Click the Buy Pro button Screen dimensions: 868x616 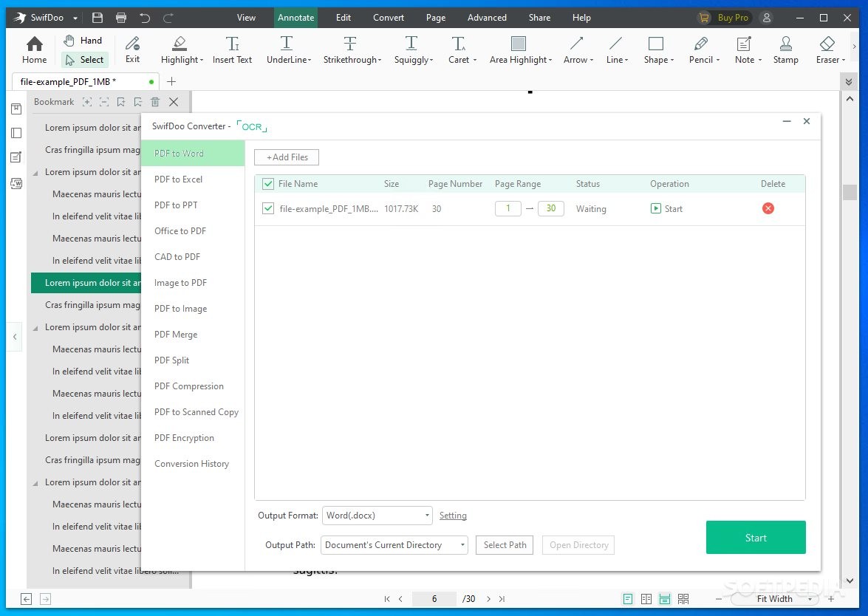click(x=724, y=18)
